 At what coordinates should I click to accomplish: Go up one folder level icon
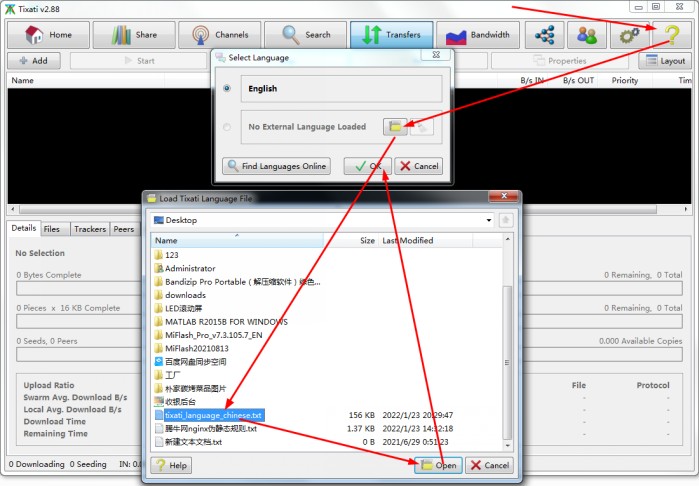click(x=506, y=220)
